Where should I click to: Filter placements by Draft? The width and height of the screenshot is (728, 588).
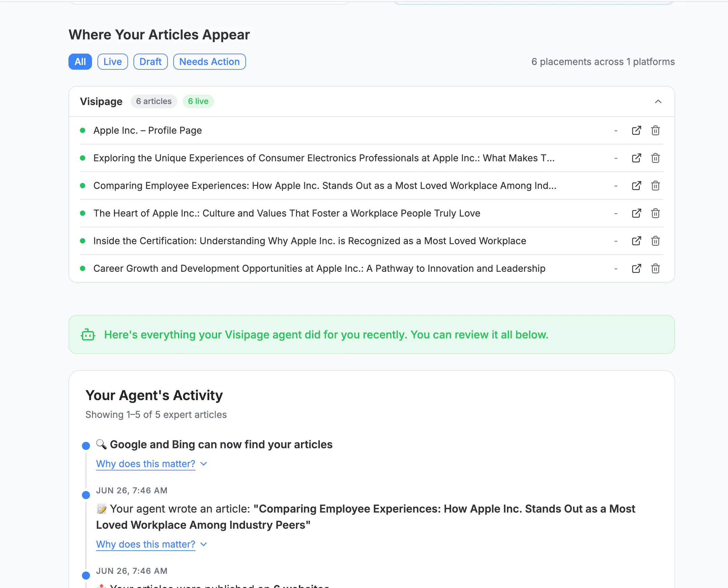(150, 62)
